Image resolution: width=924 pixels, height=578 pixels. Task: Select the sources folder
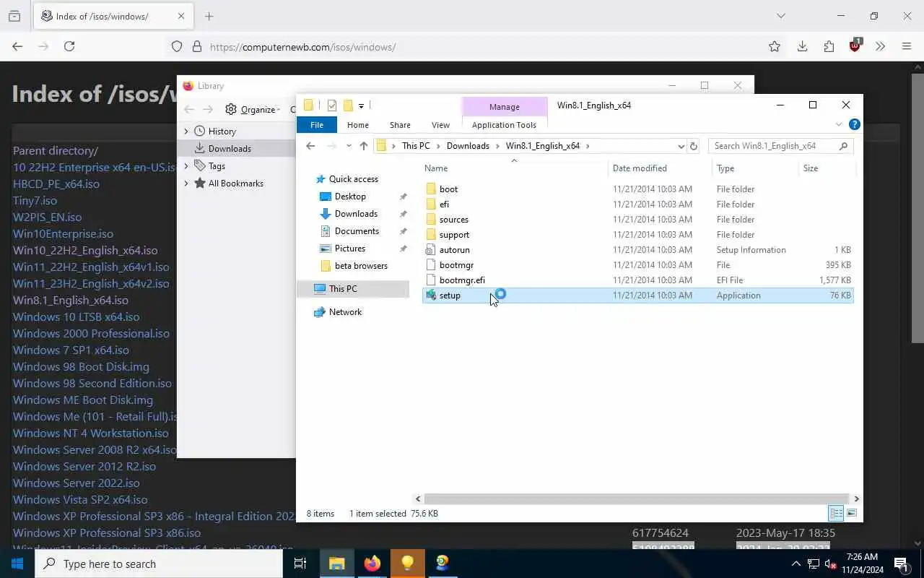[x=453, y=220]
